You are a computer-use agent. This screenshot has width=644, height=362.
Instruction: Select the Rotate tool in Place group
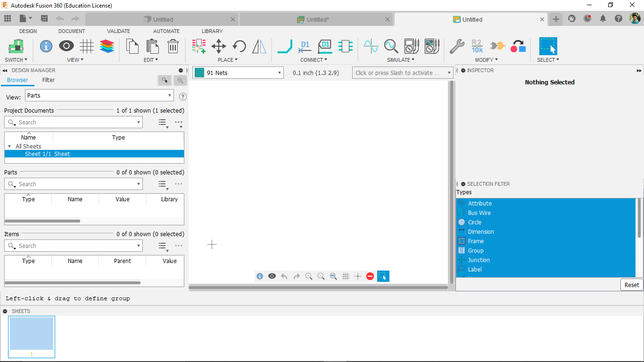tap(239, 46)
